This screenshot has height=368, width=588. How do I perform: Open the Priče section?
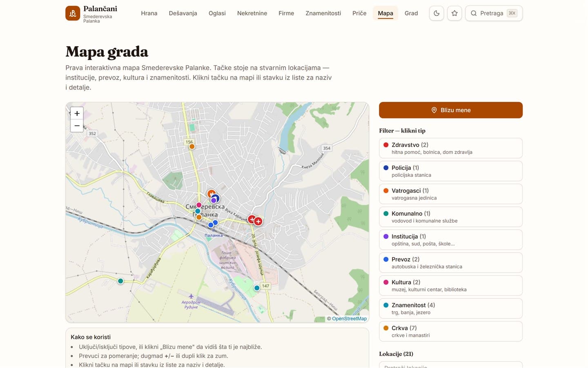[359, 13]
